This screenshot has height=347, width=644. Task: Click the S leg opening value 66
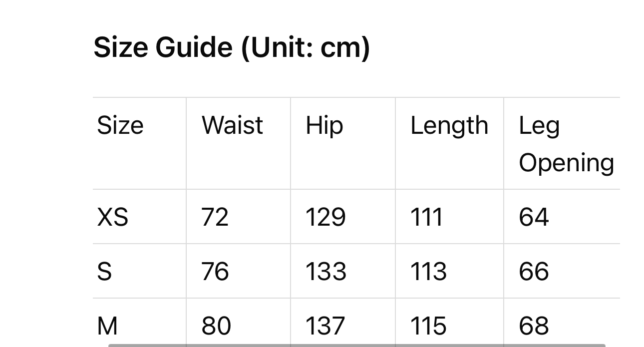[x=534, y=272]
